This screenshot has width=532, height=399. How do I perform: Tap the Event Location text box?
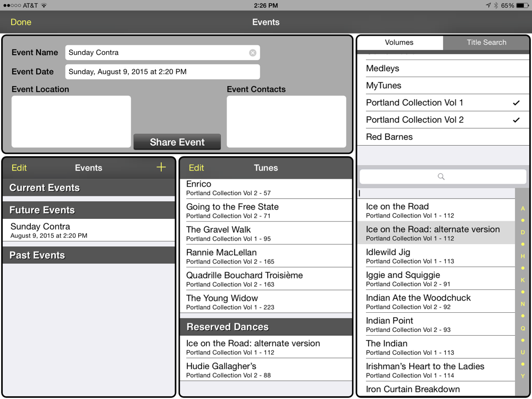tap(71, 121)
